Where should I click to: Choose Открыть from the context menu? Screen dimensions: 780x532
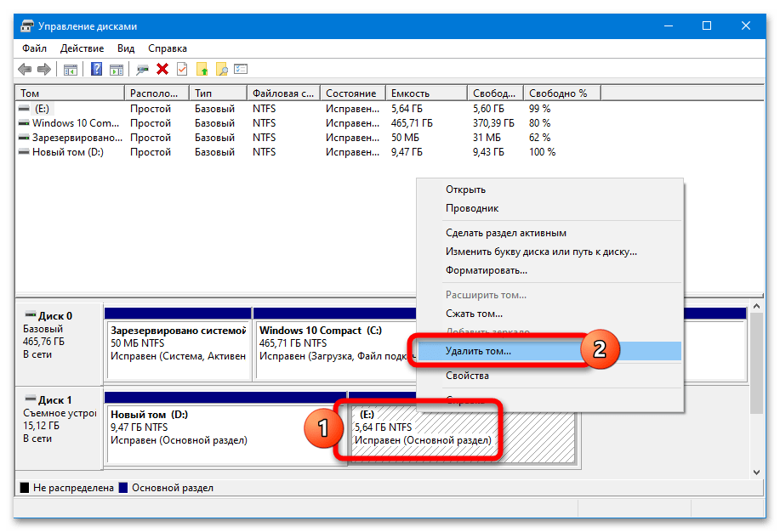pyautogui.click(x=549, y=190)
